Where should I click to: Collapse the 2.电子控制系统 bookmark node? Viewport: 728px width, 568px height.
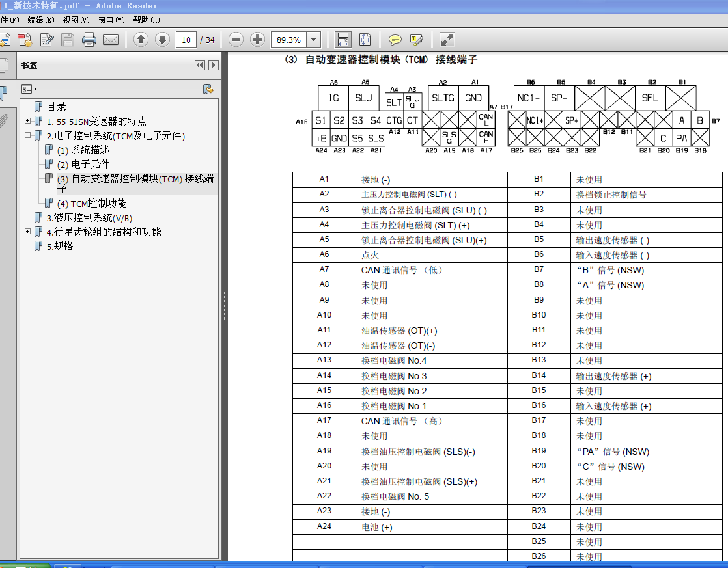point(28,135)
